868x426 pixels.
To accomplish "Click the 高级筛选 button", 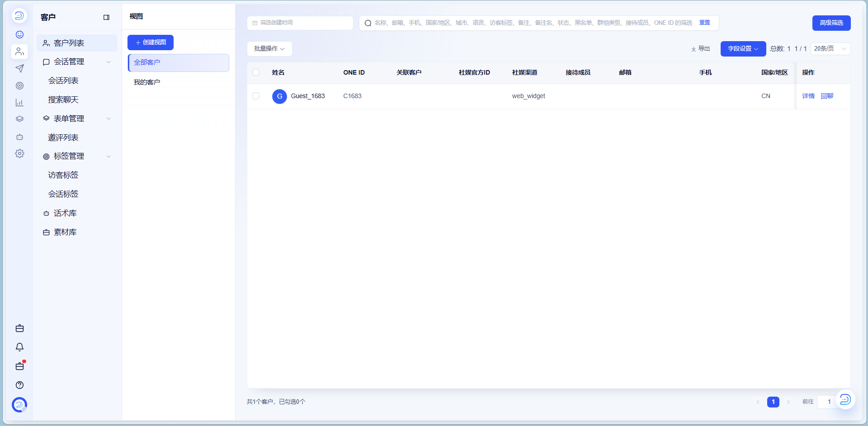I will [x=831, y=23].
